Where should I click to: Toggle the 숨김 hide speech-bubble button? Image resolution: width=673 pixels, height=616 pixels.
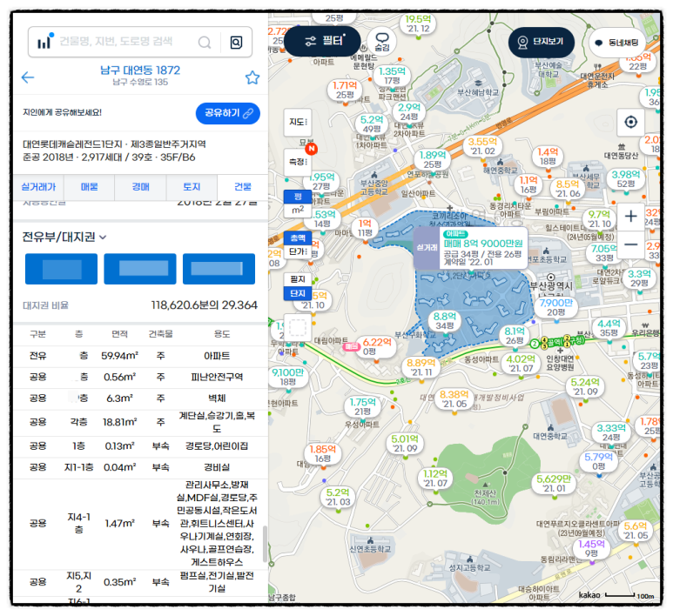[x=382, y=42]
